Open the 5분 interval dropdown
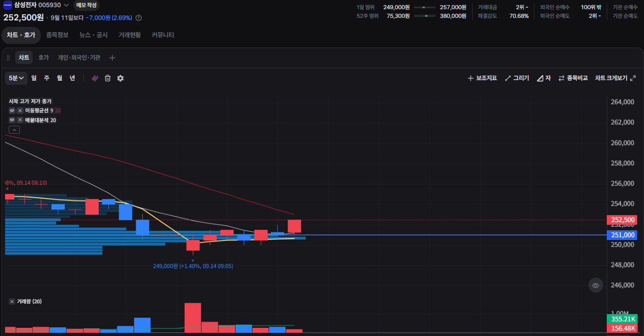 [x=17, y=78]
